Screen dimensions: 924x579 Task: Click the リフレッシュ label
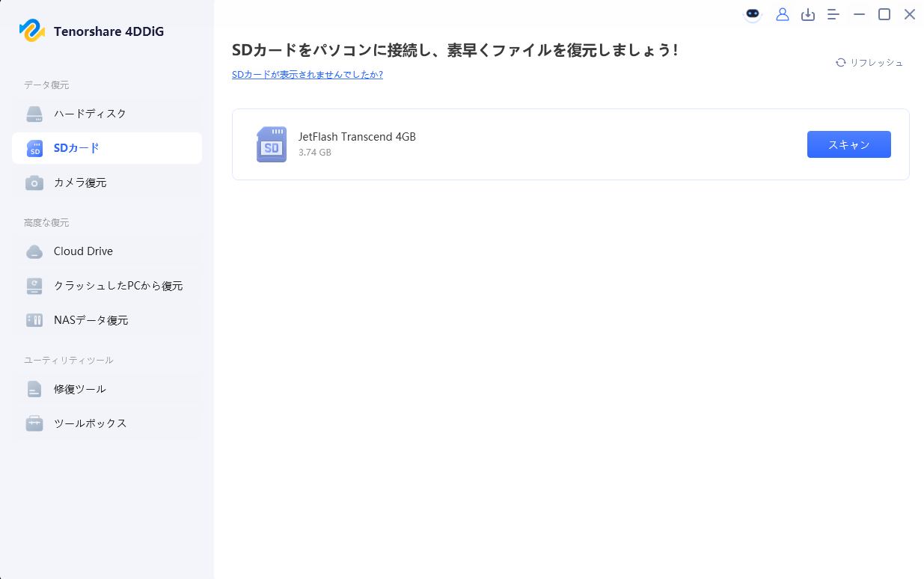877,63
